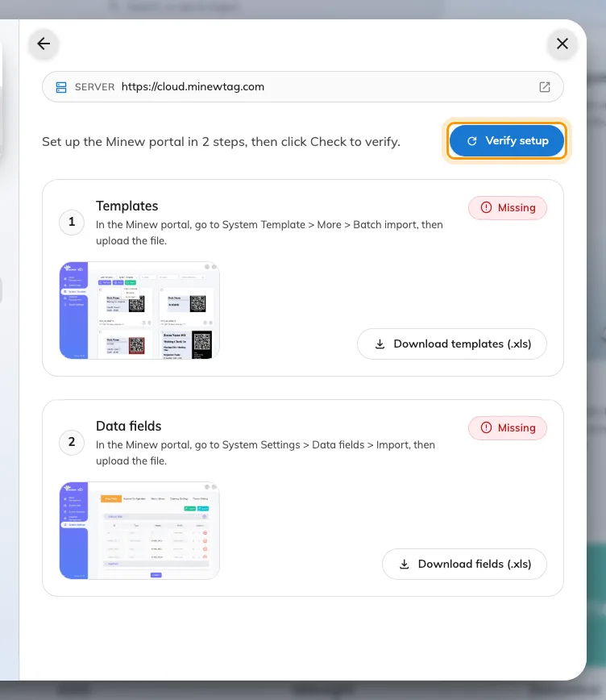The width and height of the screenshot is (606, 700).
Task: Click the Templates Missing status badge
Action: (x=508, y=207)
